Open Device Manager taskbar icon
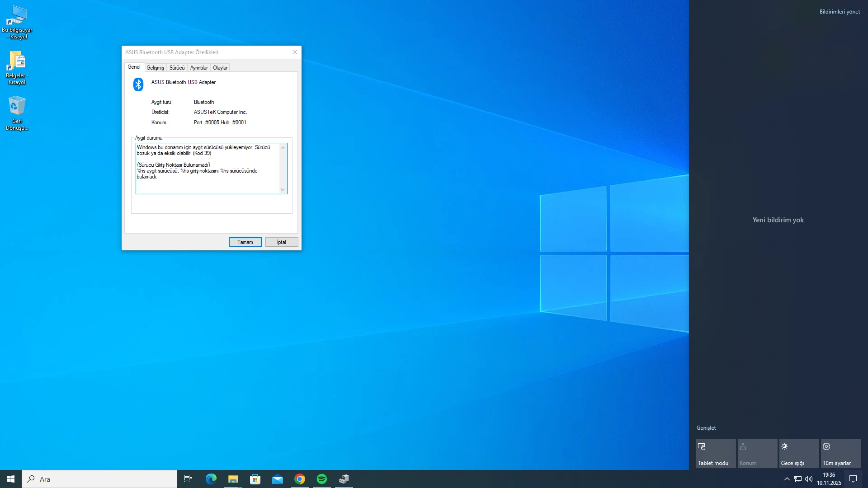The image size is (868, 488). 344,479
